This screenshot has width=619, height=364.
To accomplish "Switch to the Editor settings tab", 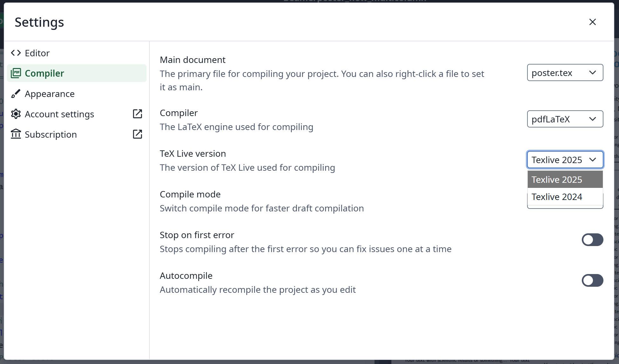I will [x=37, y=53].
